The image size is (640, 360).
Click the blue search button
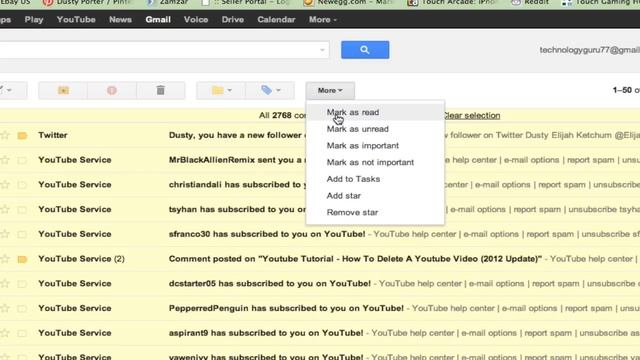click(365, 50)
